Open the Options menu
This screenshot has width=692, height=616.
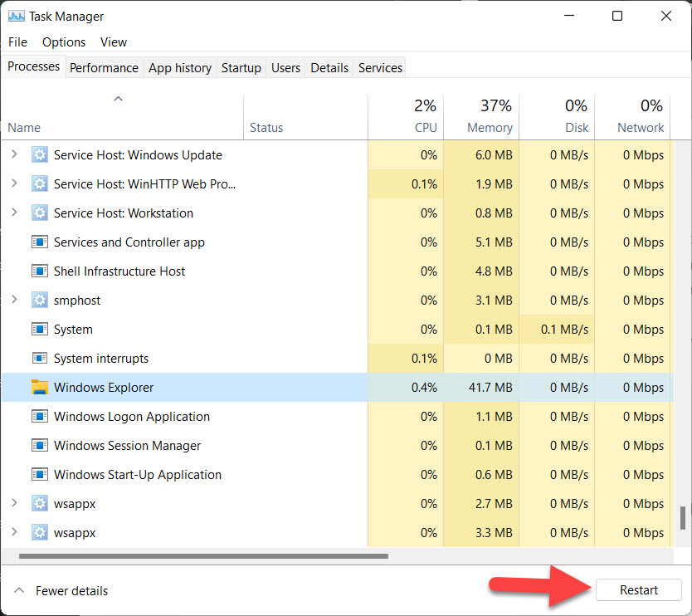[x=64, y=42]
